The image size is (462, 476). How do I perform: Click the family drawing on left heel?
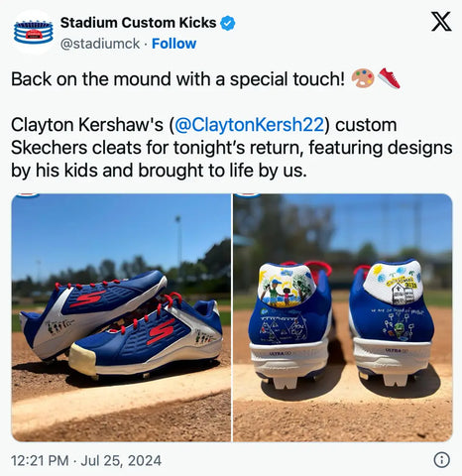click(x=287, y=288)
